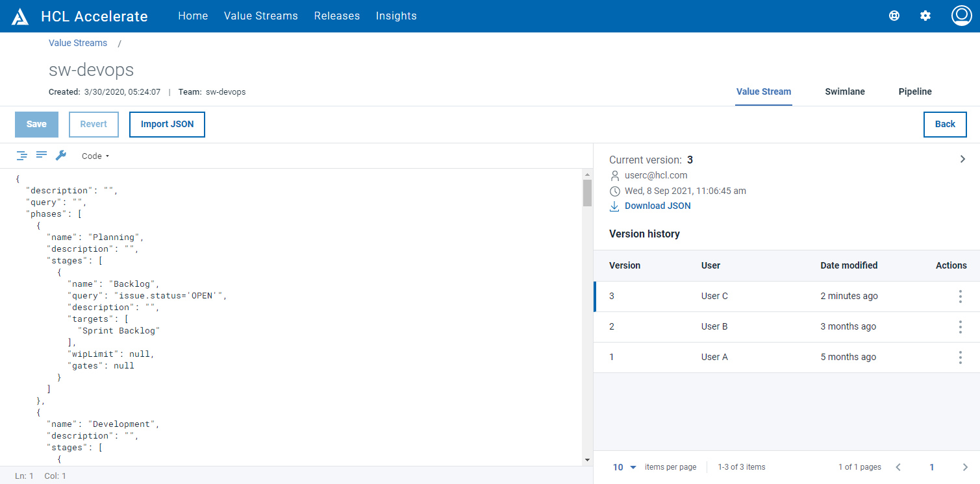Click the "Development" name line in editor
This screenshot has height=484, width=980.
click(103, 424)
